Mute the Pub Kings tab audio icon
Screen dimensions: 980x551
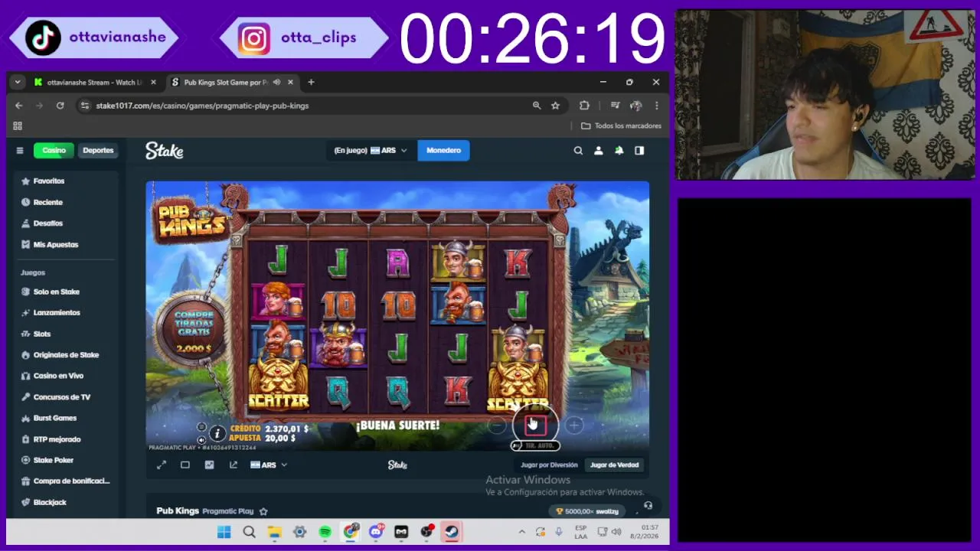pyautogui.click(x=276, y=82)
